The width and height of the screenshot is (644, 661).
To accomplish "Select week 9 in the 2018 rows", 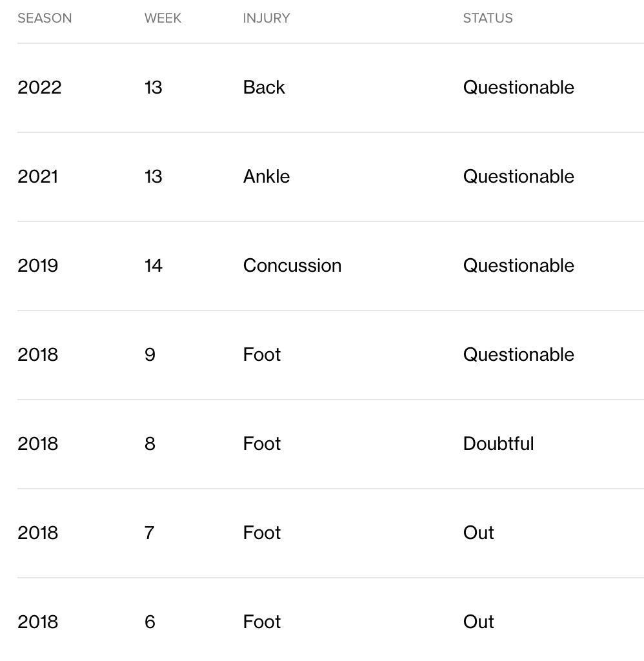I will click(150, 354).
